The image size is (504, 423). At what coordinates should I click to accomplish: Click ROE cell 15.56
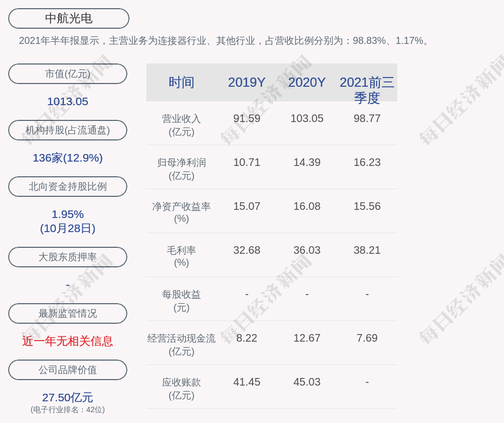367,206
